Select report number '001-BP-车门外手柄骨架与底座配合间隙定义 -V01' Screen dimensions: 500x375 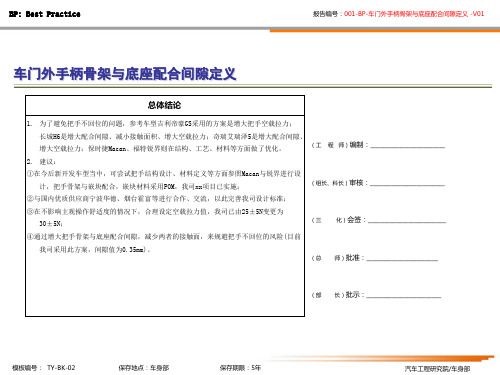pos(414,14)
